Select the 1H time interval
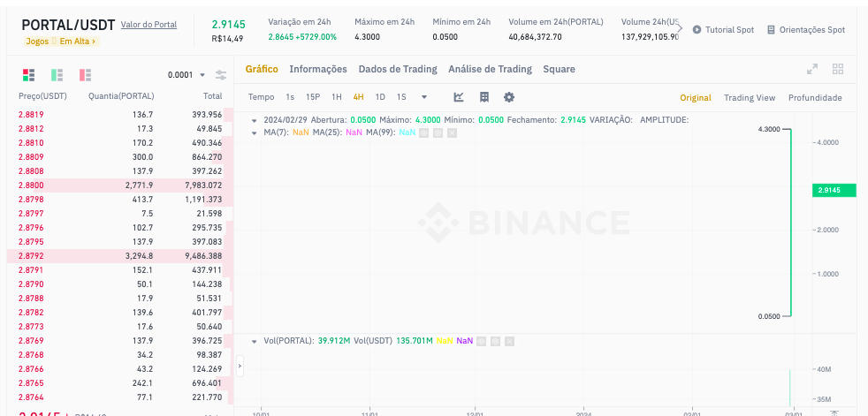 pos(337,97)
